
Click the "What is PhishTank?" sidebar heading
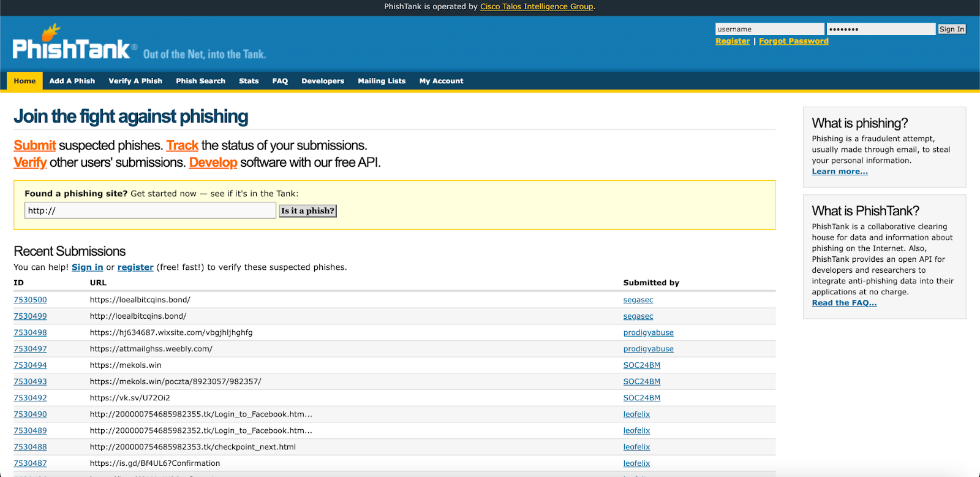click(865, 211)
